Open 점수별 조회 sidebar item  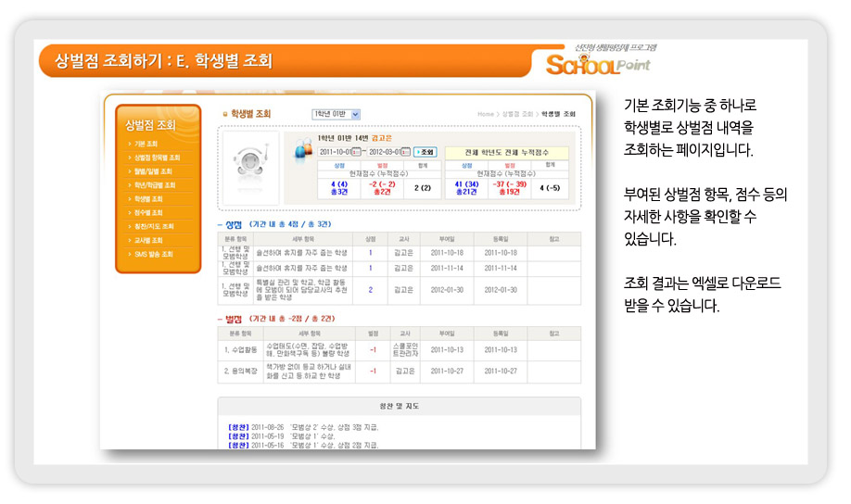click(148, 212)
